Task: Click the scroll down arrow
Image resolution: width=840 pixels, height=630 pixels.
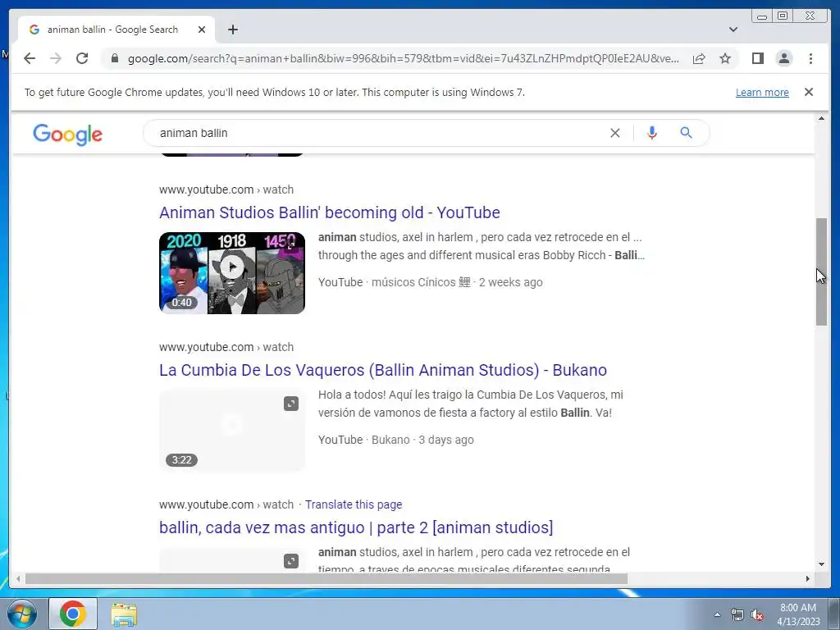Action: [821, 564]
